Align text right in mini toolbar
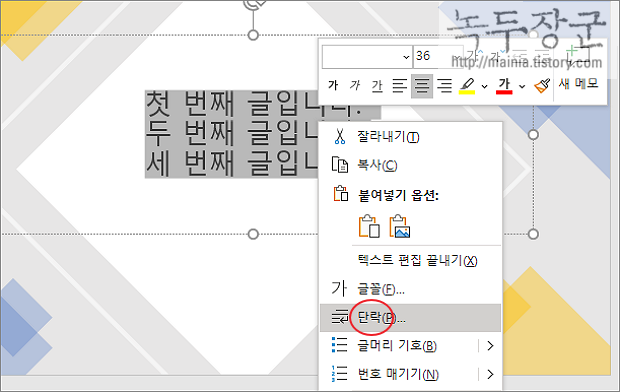The image size is (620, 392). tap(444, 85)
